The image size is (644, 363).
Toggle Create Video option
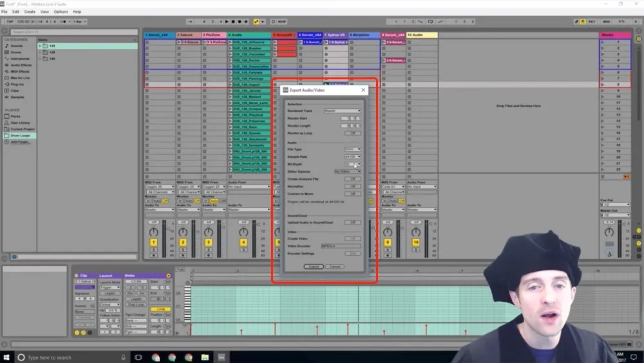tap(352, 239)
